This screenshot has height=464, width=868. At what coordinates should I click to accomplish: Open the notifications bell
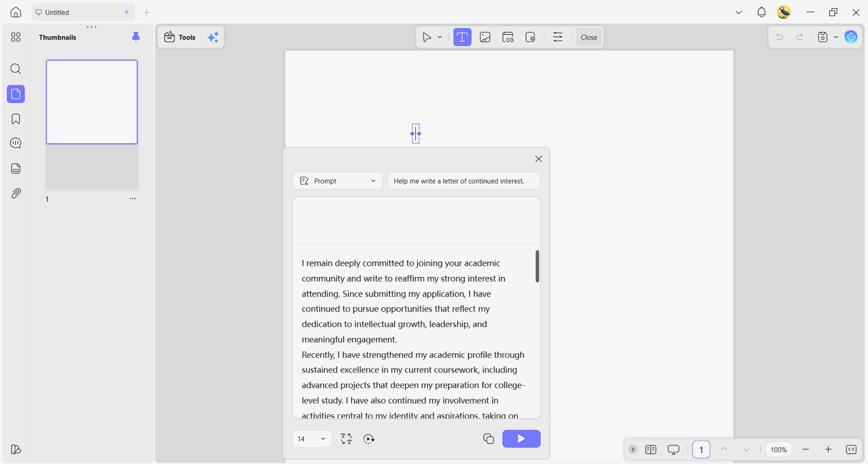point(761,12)
